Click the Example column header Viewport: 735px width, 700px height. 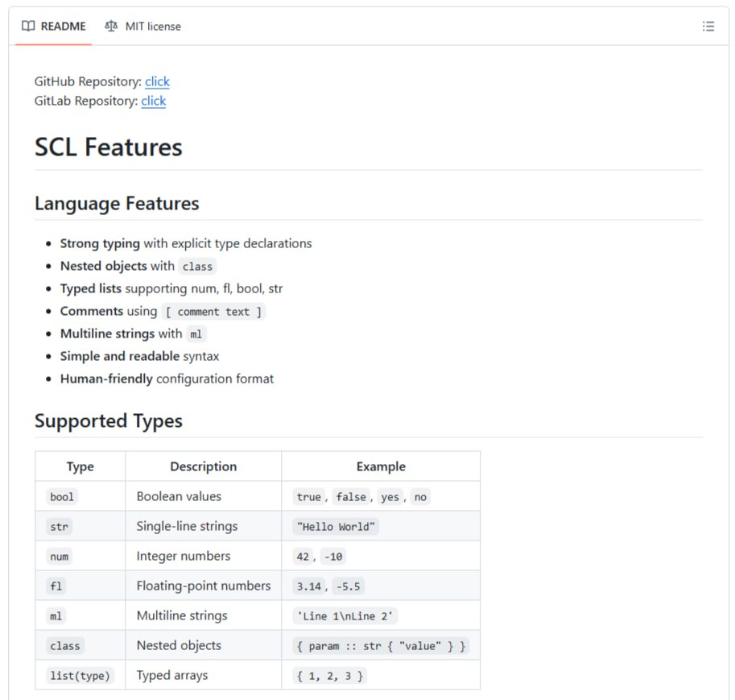[x=381, y=466]
